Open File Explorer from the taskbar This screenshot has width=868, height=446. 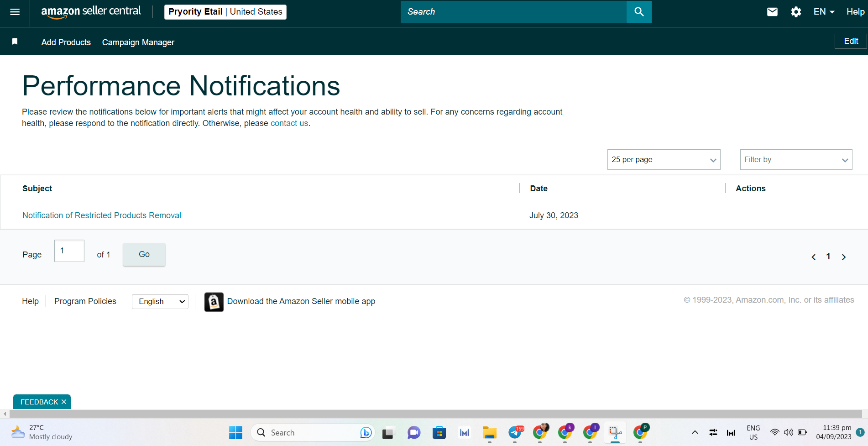(x=490, y=432)
